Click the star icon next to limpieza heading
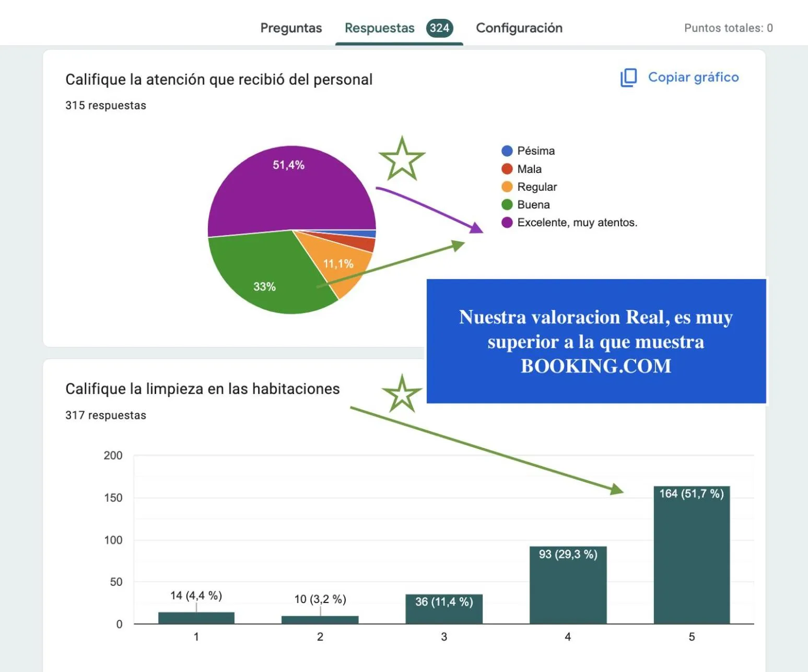 402,395
